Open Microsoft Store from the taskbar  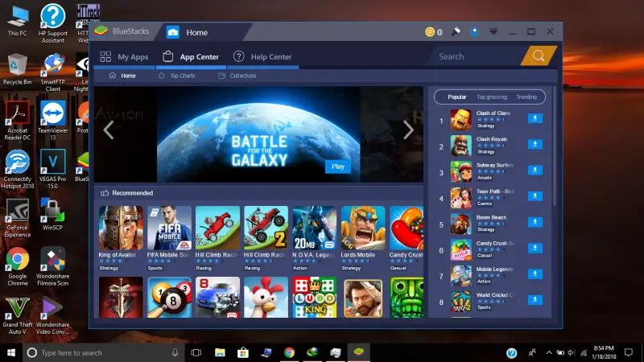pos(243,352)
